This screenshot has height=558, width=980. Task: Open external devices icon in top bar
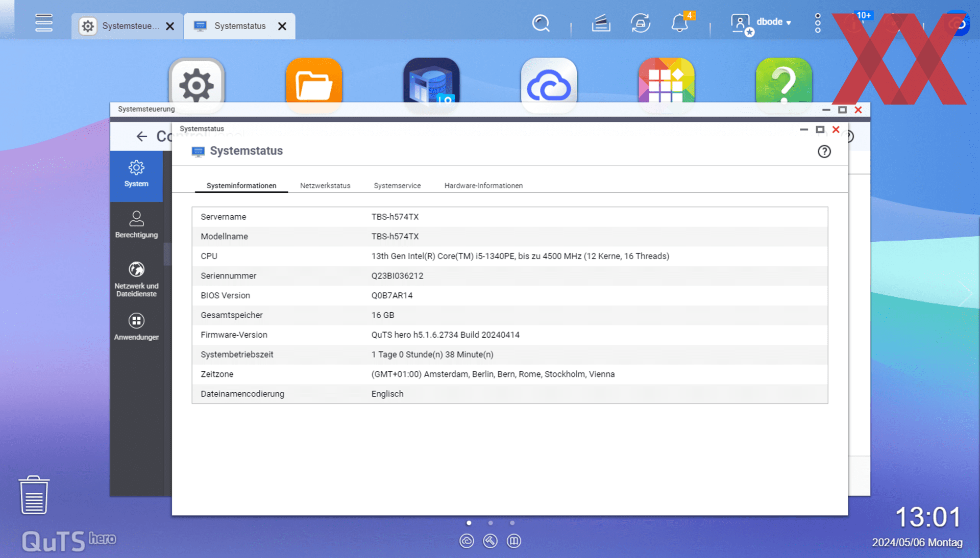coord(640,23)
